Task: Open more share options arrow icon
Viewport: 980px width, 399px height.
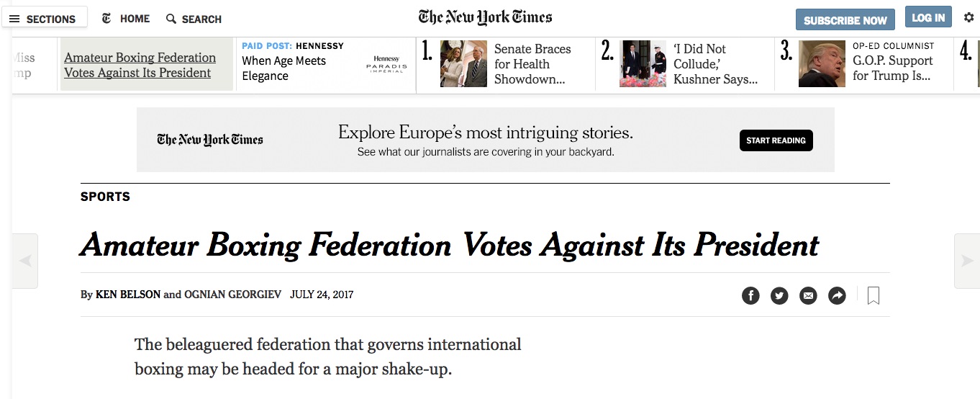Action: [x=837, y=295]
